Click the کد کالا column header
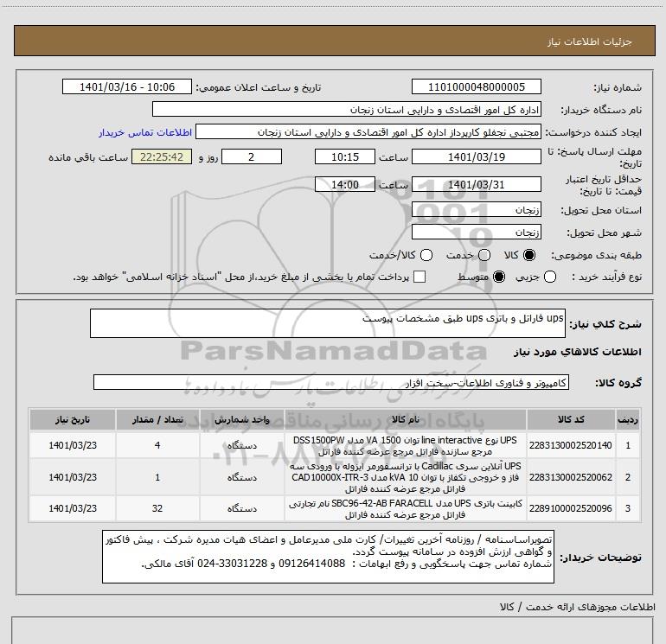 click(x=571, y=420)
